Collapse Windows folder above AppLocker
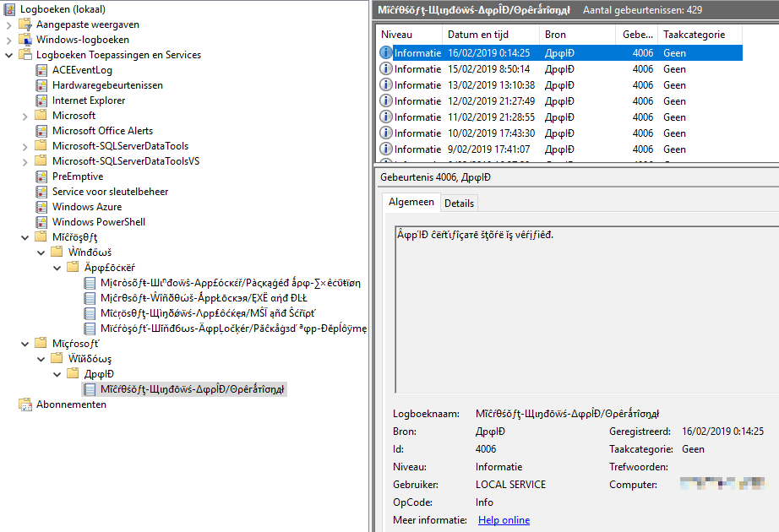The height and width of the screenshot is (532, 779). click(x=41, y=252)
